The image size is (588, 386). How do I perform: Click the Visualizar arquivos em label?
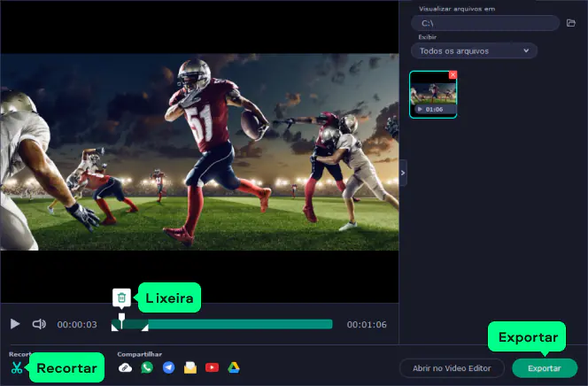coord(457,9)
